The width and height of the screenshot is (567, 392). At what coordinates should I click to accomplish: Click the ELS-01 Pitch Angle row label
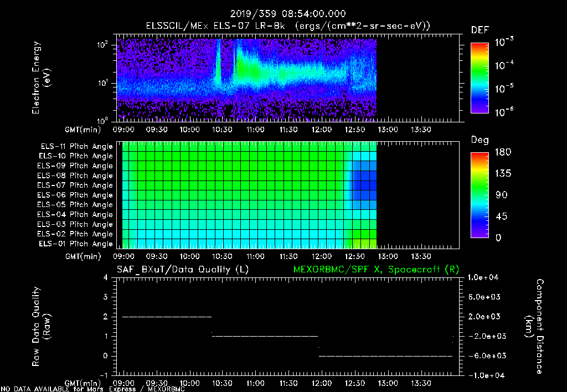(76, 244)
